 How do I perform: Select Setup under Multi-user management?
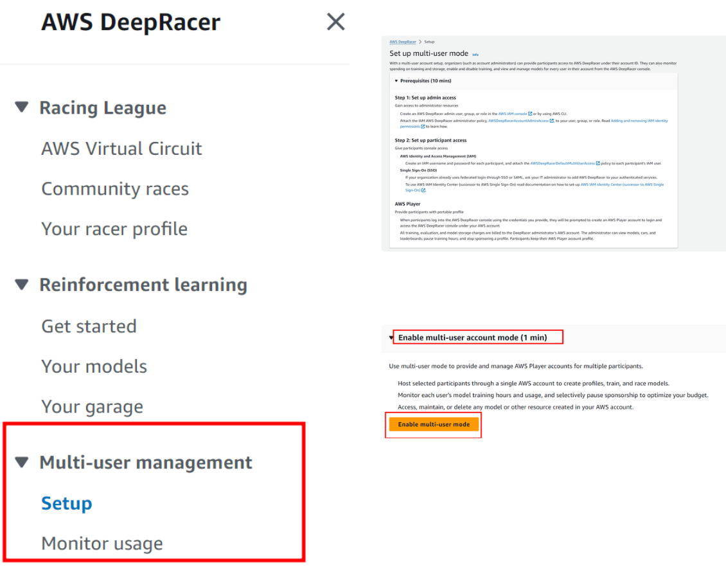click(x=67, y=503)
